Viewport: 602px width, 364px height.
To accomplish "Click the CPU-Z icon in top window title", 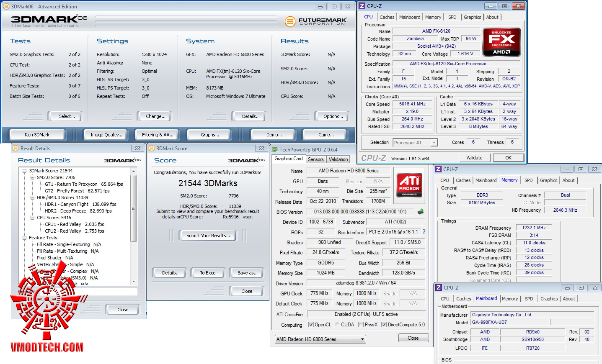I will (362, 6).
